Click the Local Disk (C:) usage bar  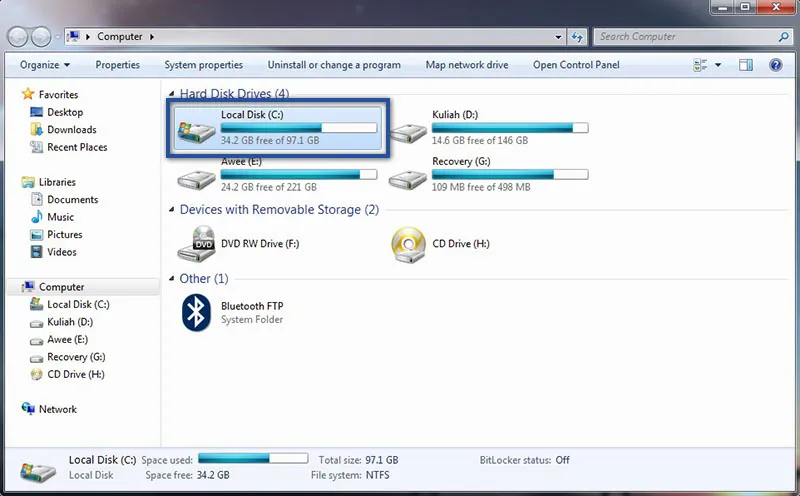299,128
